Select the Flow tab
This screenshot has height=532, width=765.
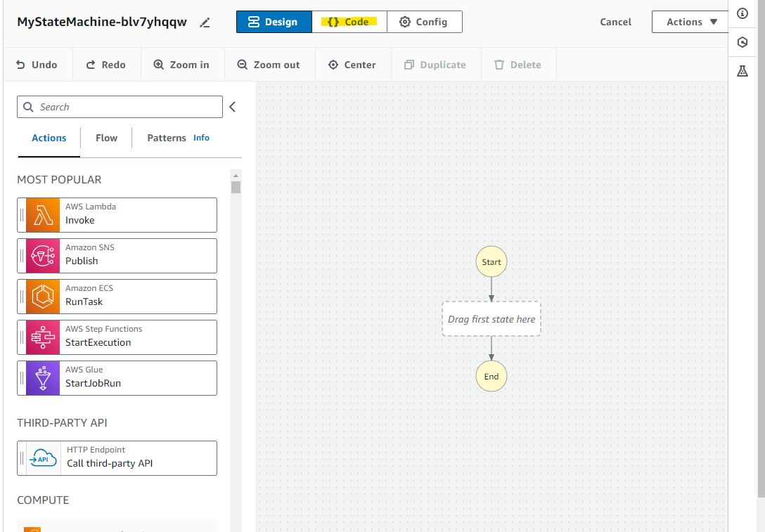click(x=106, y=138)
